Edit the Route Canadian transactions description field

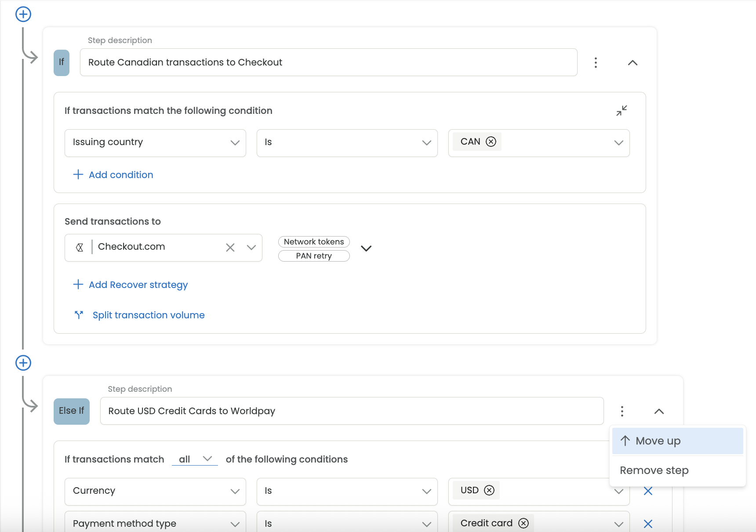point(328,62)
